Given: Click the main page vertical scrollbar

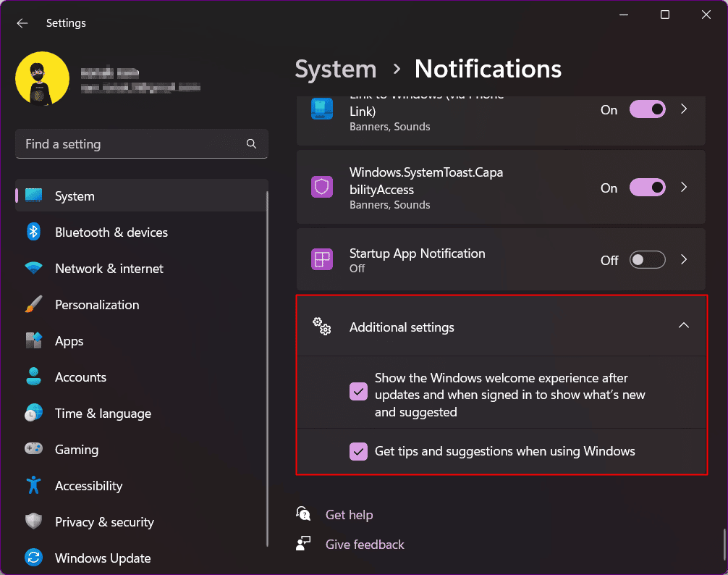Looking at the screenshot, I should (x=724, y=545).
